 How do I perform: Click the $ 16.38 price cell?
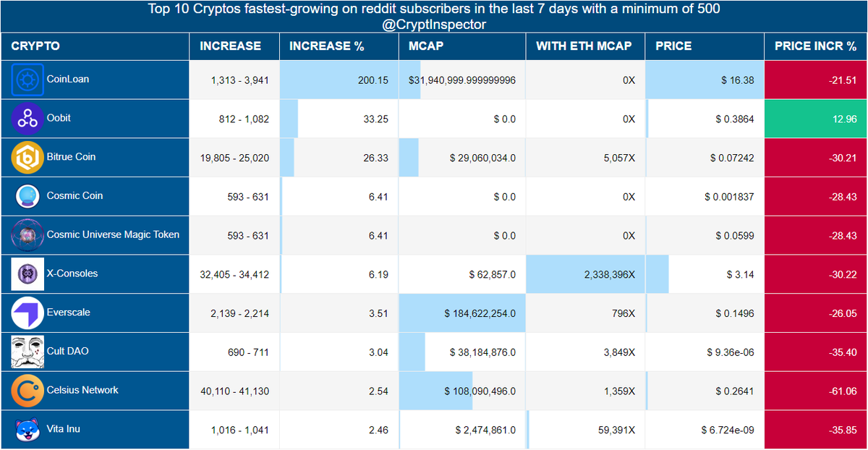click(705, 80)
